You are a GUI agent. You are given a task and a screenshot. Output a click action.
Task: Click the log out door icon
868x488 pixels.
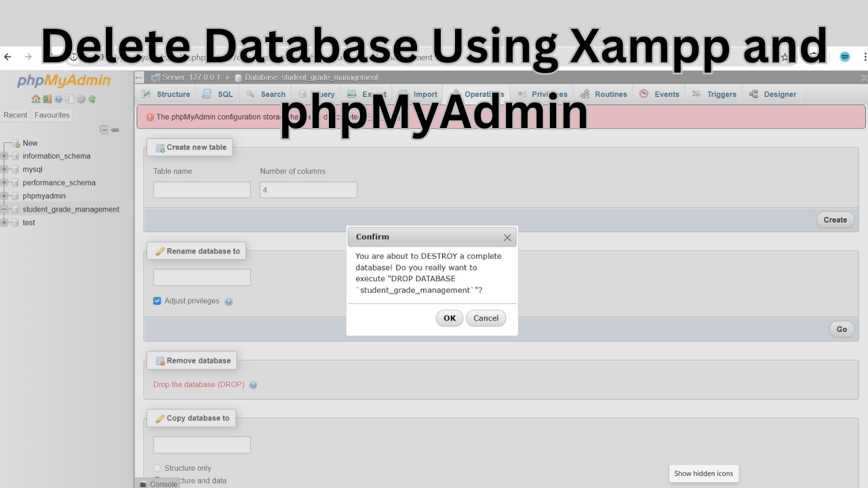coord(47,99)
